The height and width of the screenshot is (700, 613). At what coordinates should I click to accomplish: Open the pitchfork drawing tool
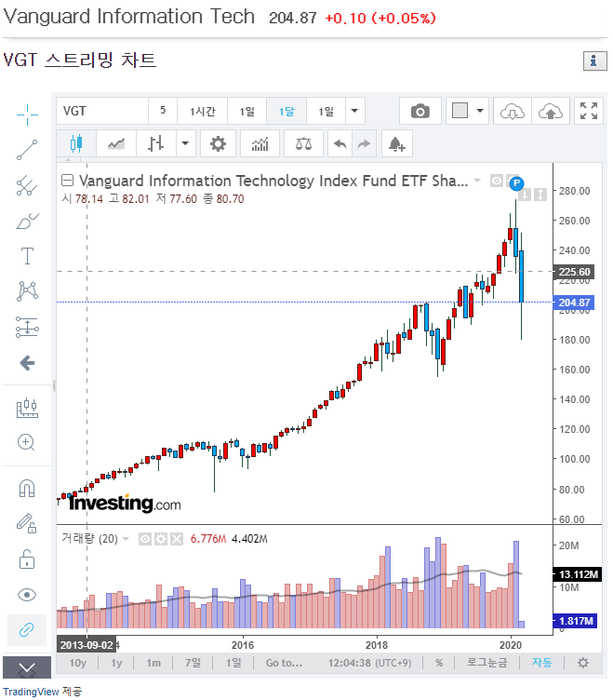tap(27, 185)
